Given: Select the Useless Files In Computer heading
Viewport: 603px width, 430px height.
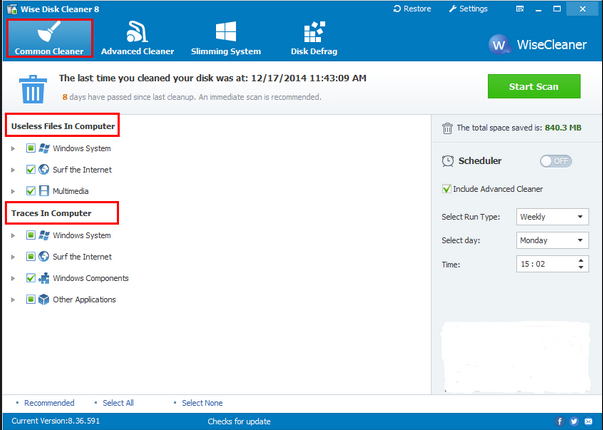Looking at the screenshot, I should pos(63,126).
